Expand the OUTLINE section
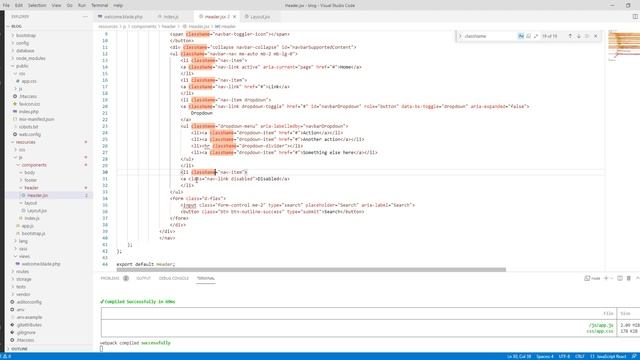 pyautogui.click(x=19, y=349)
